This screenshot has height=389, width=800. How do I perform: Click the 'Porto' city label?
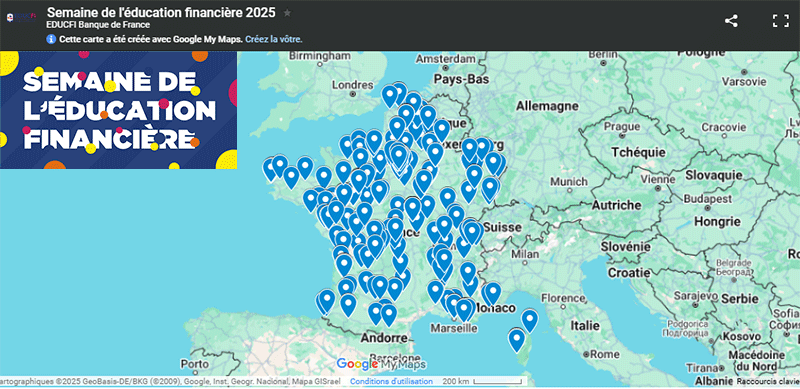pos(194,364)
